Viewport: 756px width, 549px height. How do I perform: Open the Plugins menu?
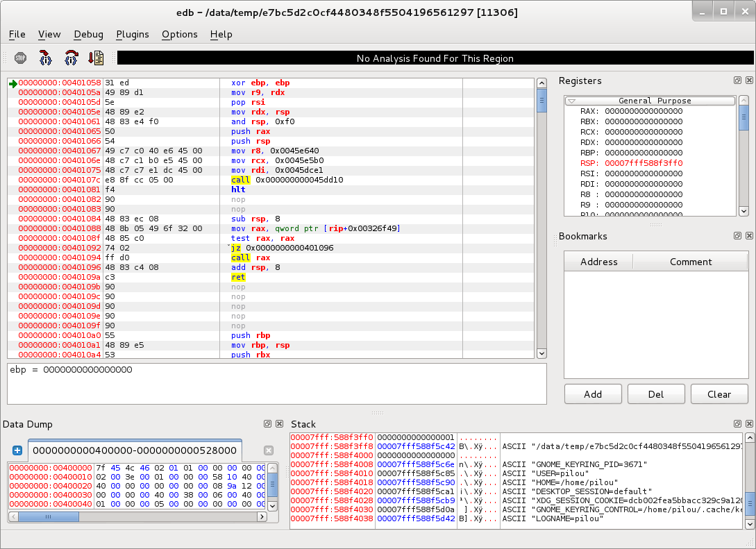(132, 34)
